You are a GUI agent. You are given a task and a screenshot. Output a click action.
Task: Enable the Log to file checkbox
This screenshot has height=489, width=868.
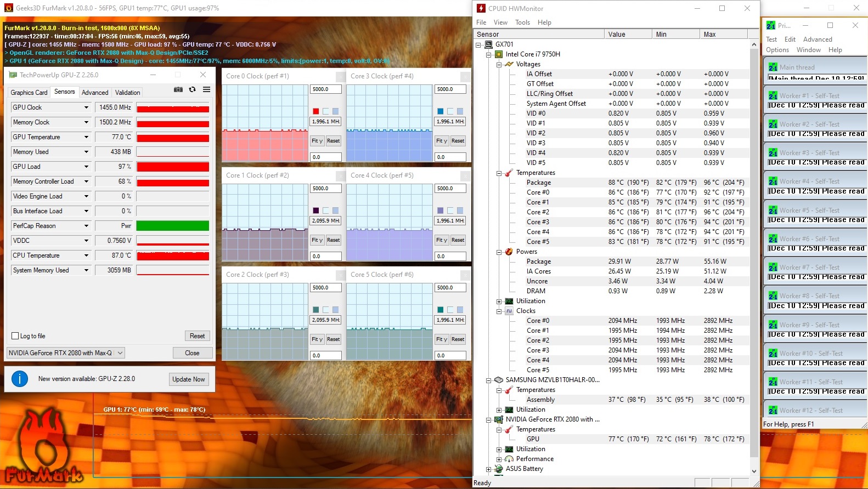[x=15, y=336]
